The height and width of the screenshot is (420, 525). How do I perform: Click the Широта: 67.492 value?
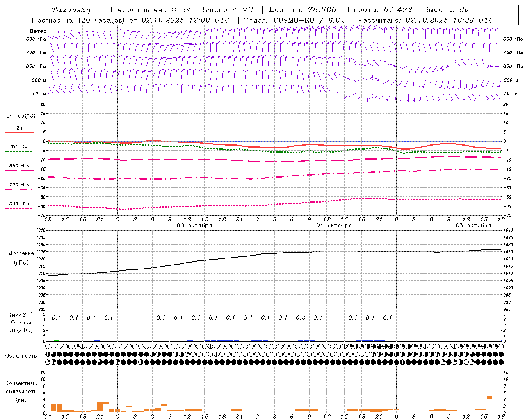[380, 10]
